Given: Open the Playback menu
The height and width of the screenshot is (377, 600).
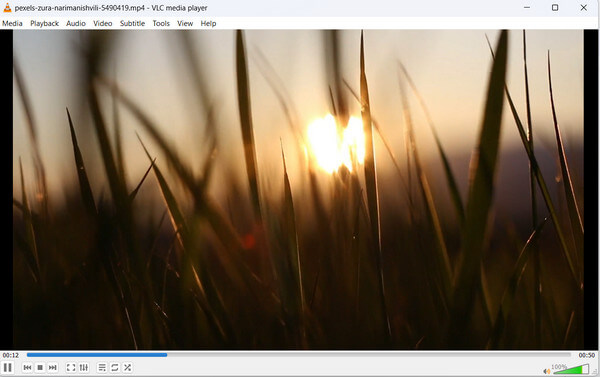Looking at the screenshot, I should [x=44, y=23].
